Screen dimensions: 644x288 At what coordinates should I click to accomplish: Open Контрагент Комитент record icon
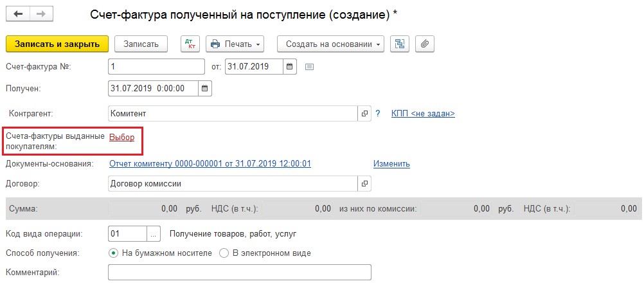pyautogui.click(x=365, y=114)
